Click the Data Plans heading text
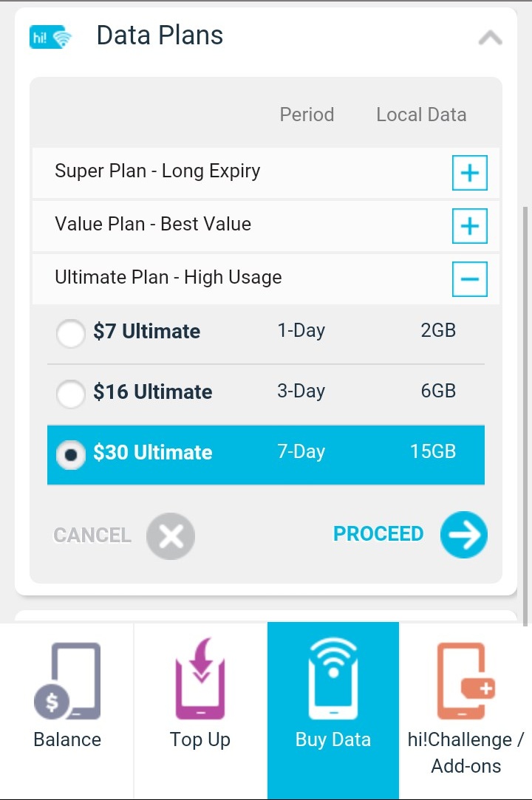The width and height of the screenshot is (532, 800). click(160, 35)
